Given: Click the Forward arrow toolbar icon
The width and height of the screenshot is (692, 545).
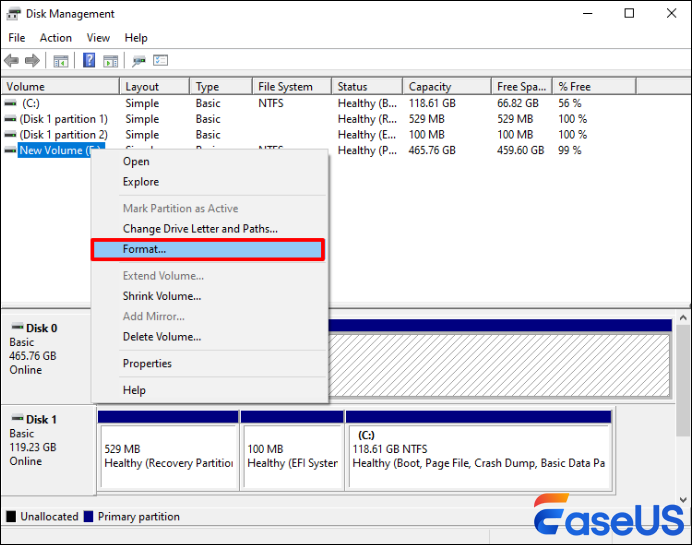Looking at the screenshot, I should [34, 61].
